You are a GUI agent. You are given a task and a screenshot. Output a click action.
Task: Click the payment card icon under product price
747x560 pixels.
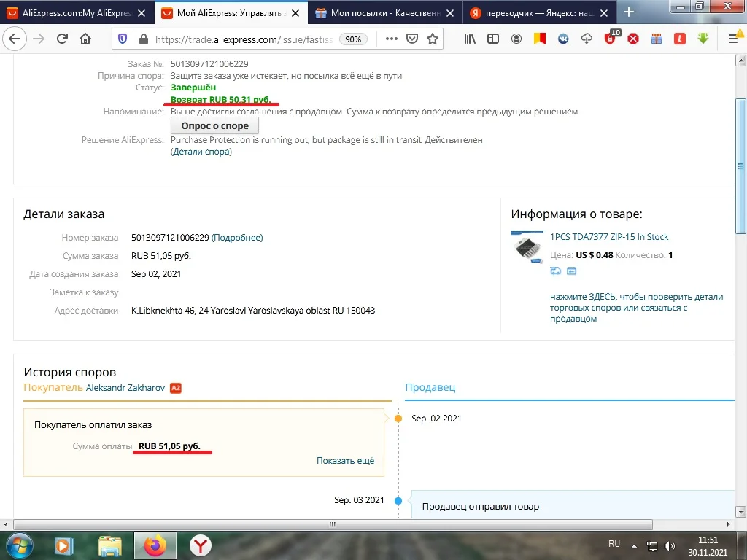(x=571, y=271)
